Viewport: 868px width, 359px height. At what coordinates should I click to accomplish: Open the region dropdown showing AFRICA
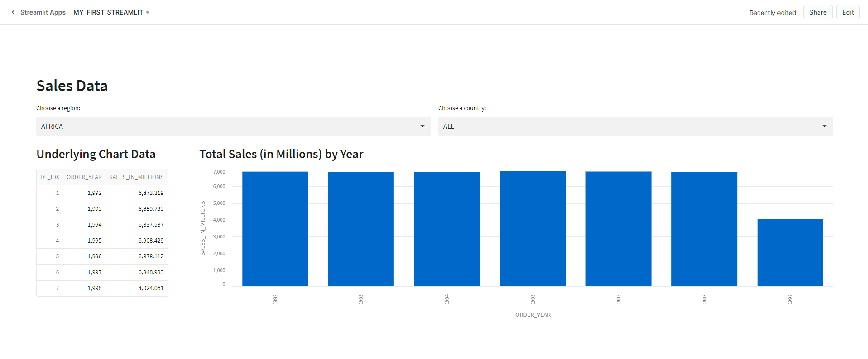click(x=233, y=126)
